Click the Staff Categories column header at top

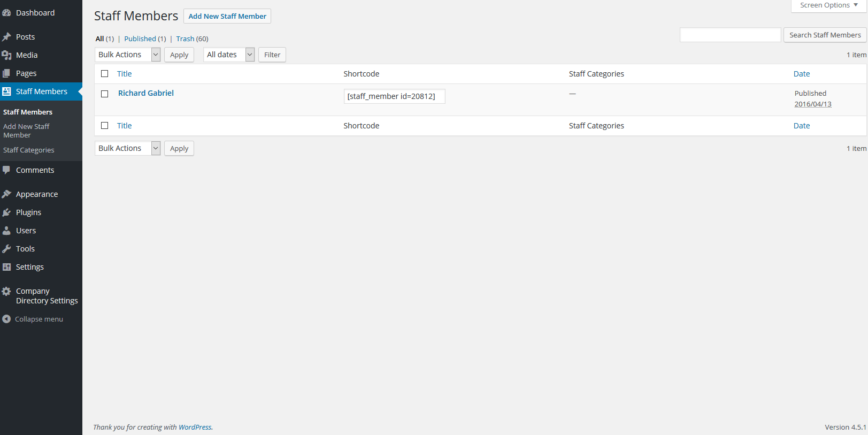click(x=596, y=74)
